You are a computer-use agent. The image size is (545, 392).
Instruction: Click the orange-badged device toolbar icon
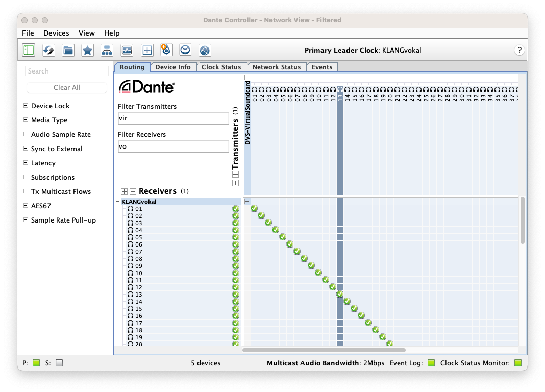point(166,50)
